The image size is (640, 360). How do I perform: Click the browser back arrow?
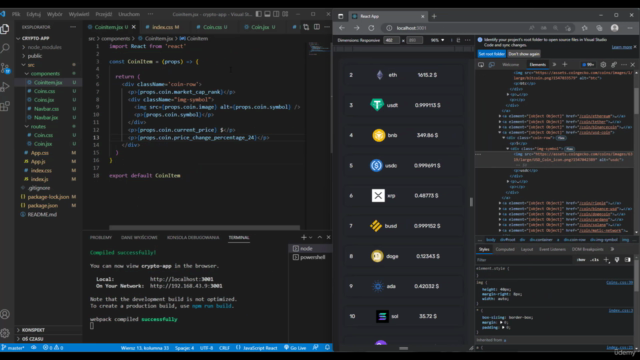342,28
